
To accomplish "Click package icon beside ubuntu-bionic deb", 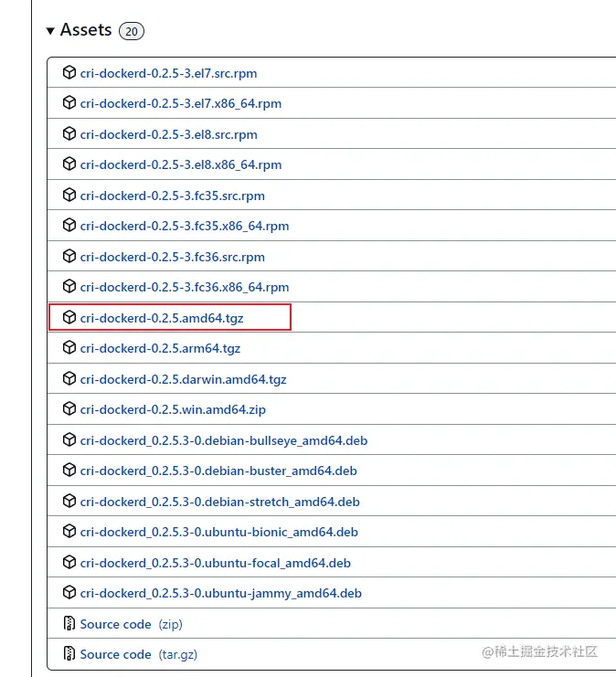I will [x=69, y=532].
